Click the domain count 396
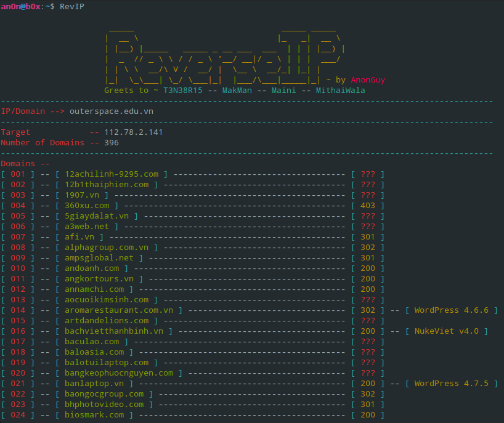The image size is (504, 423). (112, 143)
